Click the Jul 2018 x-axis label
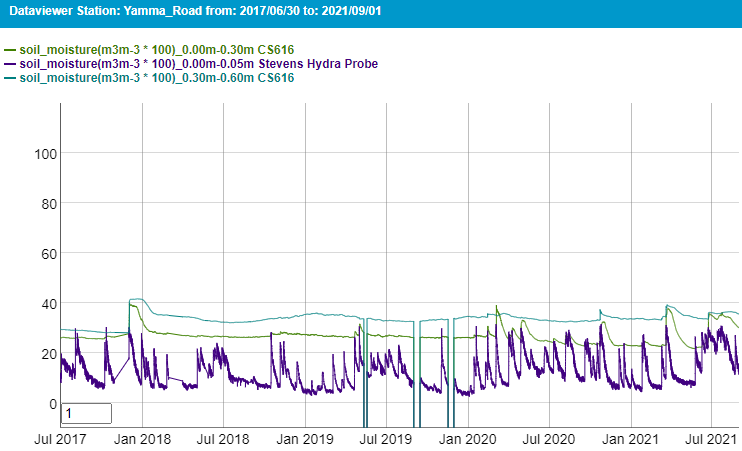This screenshot has width=742, height=451. click(x=223, y=439)
